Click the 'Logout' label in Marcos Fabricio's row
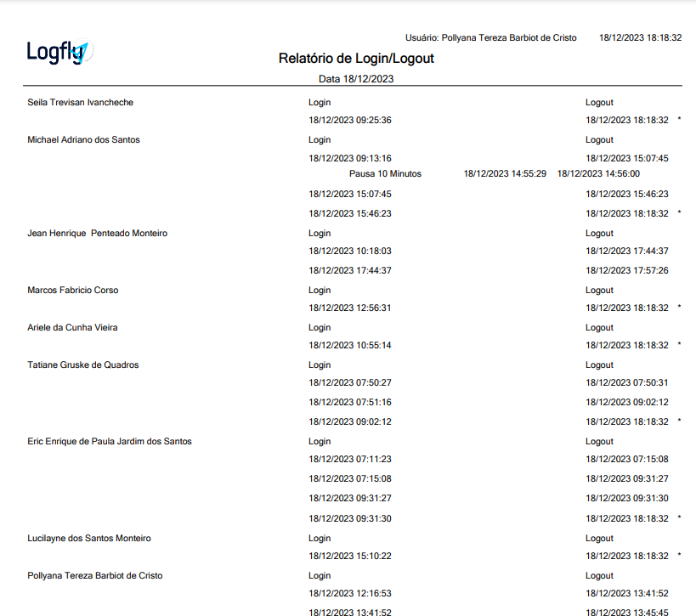The image size is (696, 616). click(599, 291)
